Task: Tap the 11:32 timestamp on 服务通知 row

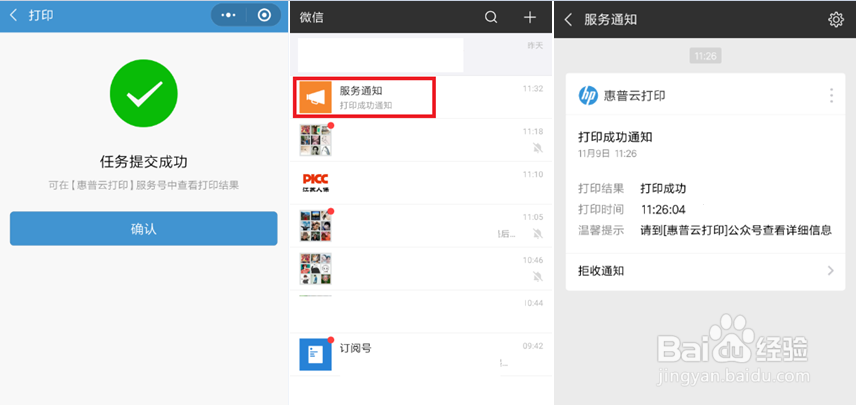Action: [x=533, y=88]
